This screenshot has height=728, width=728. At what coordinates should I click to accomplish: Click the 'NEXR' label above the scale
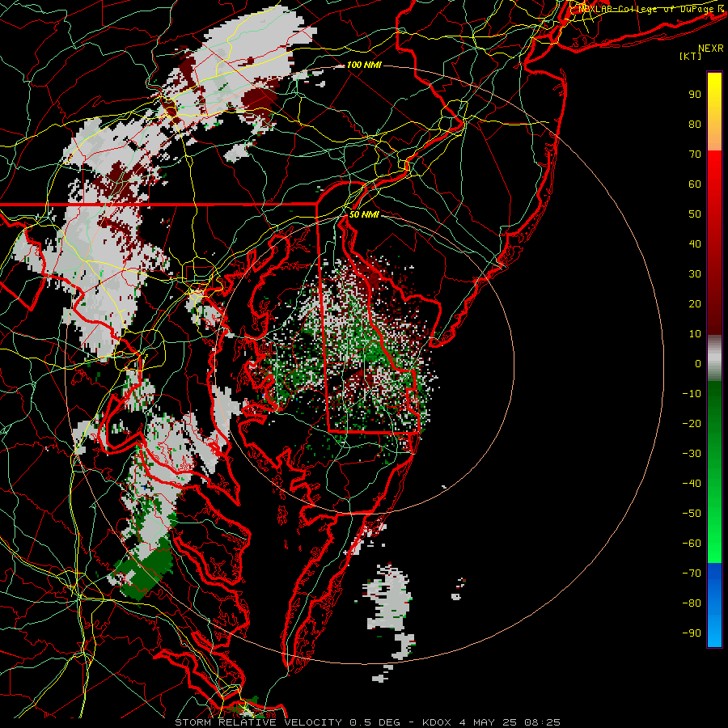coord(711,49)
